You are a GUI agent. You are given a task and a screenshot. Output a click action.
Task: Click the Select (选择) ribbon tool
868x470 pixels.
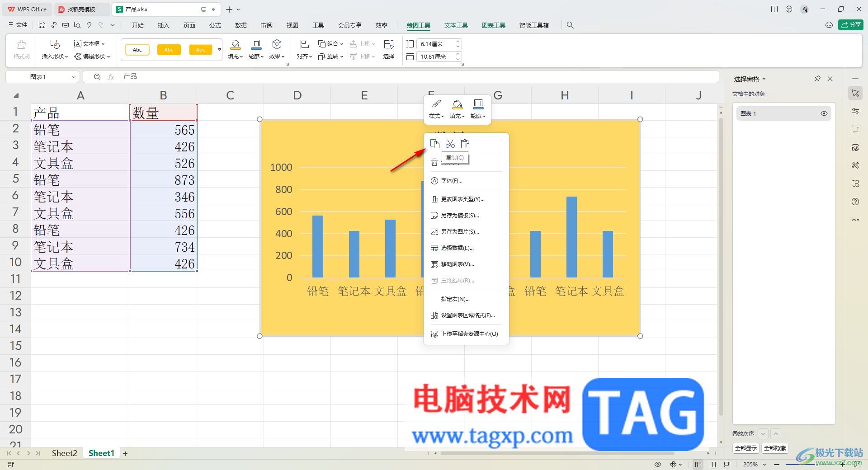click(x=389, y=50)
